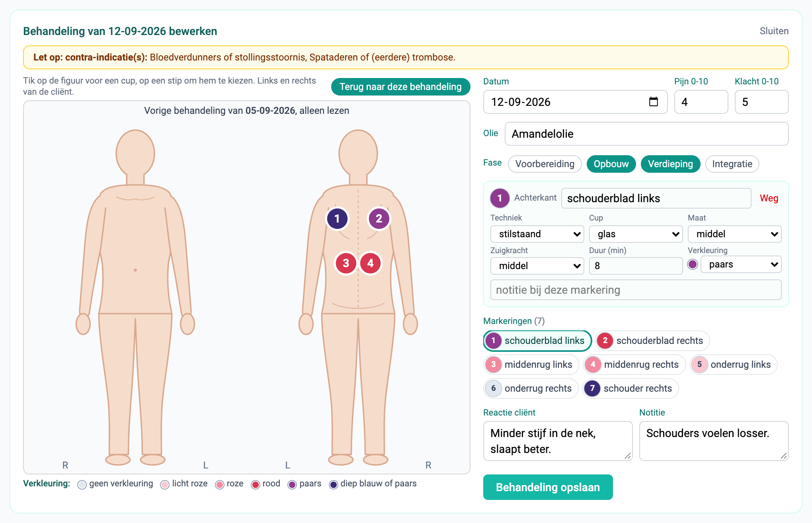Open the Cup dropdown showing glas
812x523 pixels.
tap(636, 234)
